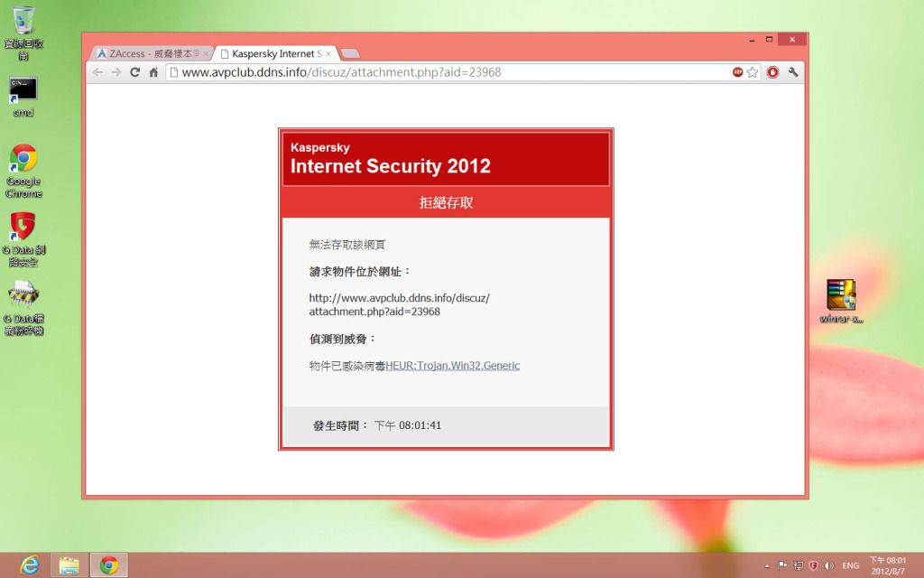Go back using Chrome's back arrow

(x=97, y=72)
